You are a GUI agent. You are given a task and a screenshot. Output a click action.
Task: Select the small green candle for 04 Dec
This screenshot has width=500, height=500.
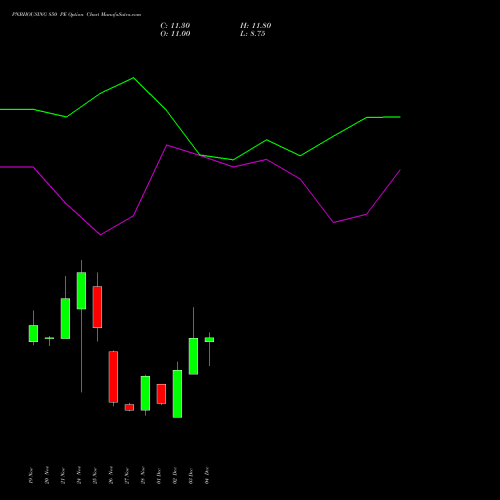point(209,340)
